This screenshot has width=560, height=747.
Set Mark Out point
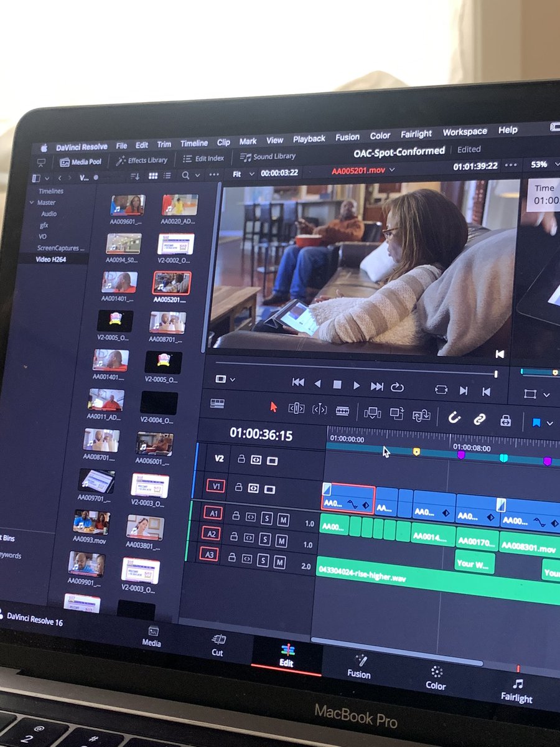tap(486, 392)
